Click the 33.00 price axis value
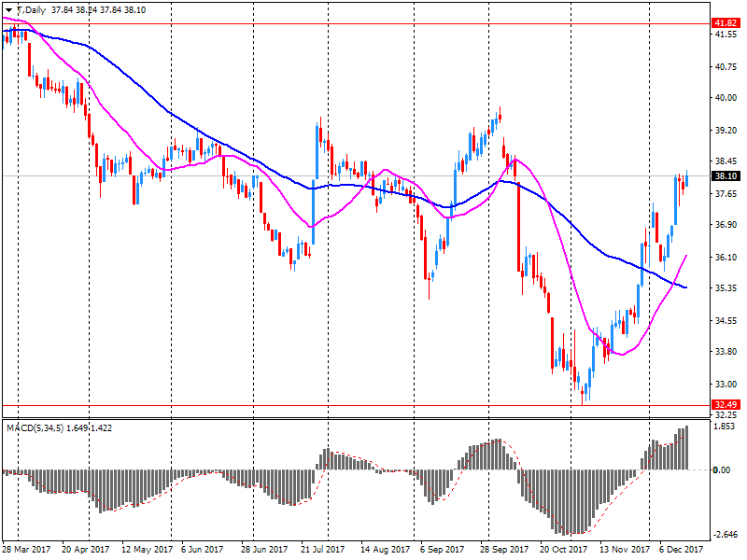 coord(726,384)
